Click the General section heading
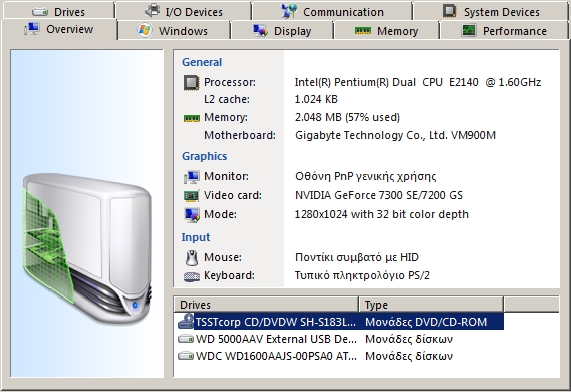571x392 pixels. pos(202,62)
